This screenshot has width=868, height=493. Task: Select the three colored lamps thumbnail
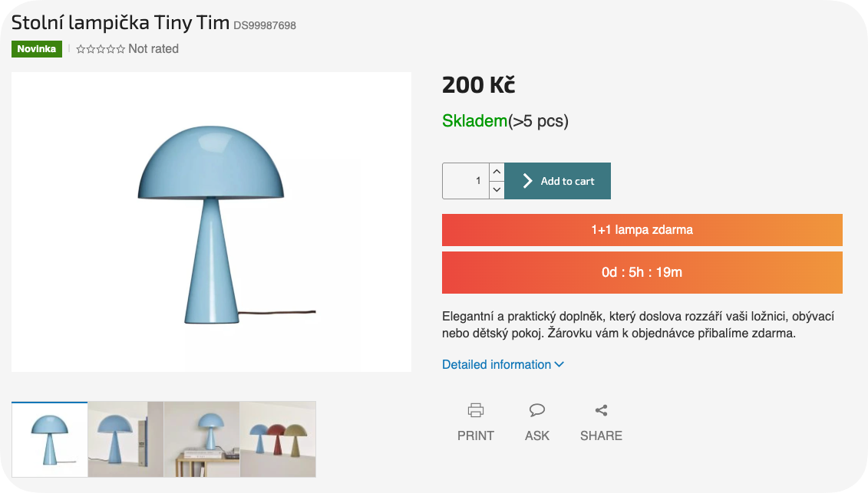tap(278, 439)
